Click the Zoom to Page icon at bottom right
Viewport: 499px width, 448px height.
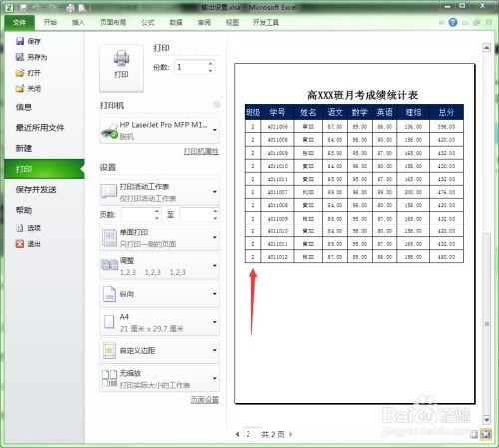(x=486, y=434)
